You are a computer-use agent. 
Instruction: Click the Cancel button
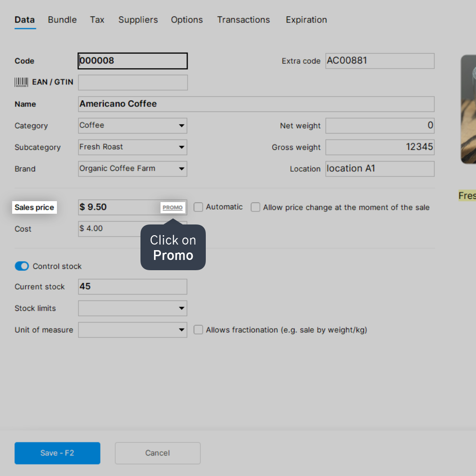pyautogui.click(x=158, y=453)
